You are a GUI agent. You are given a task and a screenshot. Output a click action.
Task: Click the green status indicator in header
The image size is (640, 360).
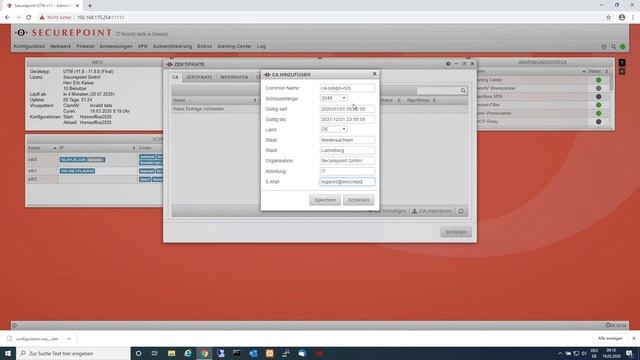pos(622,47)
